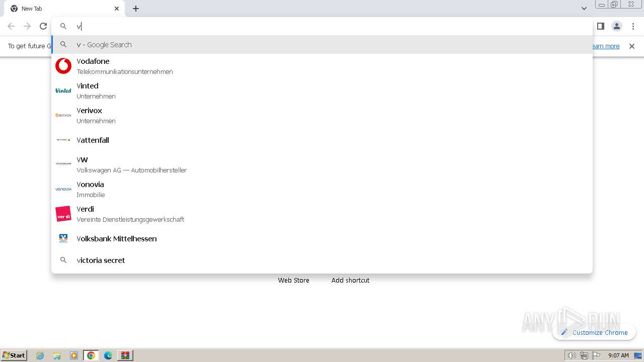Select the New Tab tab

click(x=63, y=9)
